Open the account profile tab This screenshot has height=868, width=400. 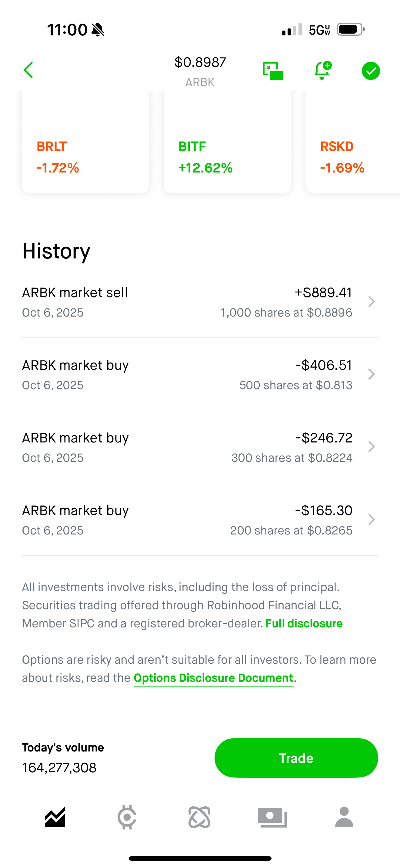pyautogui.click(x=344, y=817)
